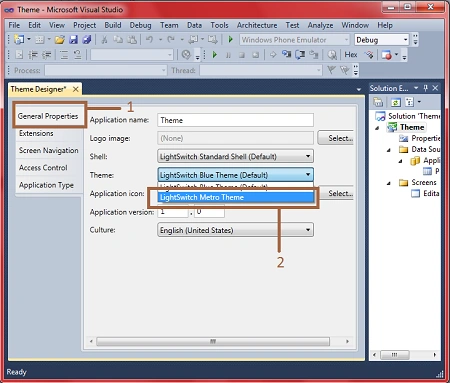Click the Copy toolbar icon
The image size is (450, 383).
[x=118, y=40]
